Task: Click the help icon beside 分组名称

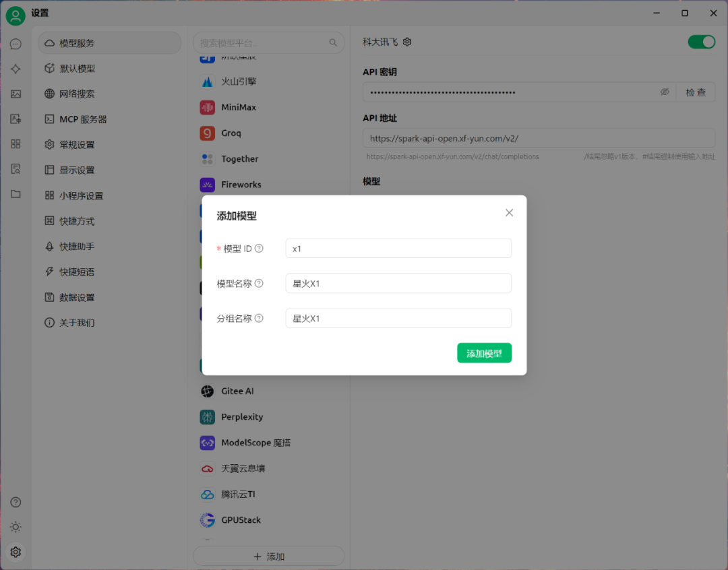Action: coord(259,318)
